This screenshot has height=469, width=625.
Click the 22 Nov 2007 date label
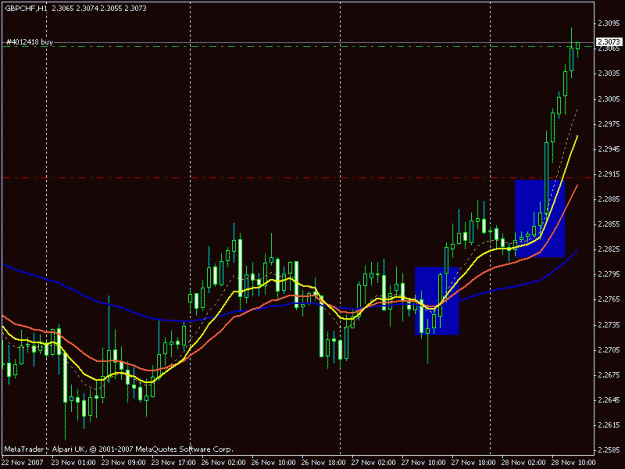(x=22, y=463)
